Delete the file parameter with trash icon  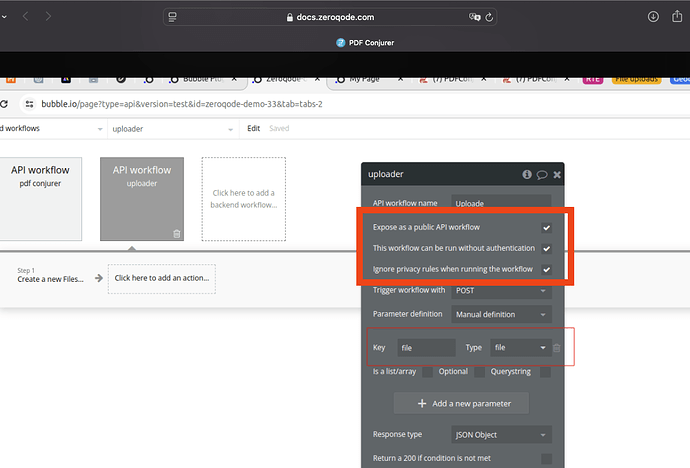[557, 348]
